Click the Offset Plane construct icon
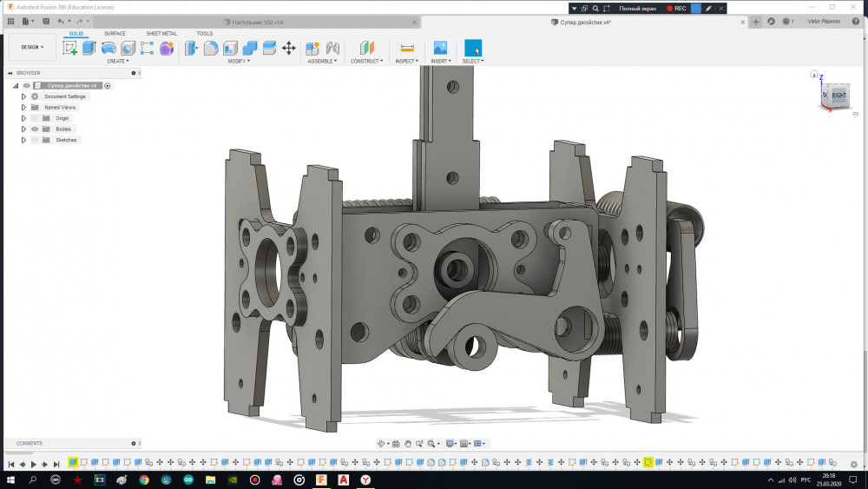 (x=366, y=48)
